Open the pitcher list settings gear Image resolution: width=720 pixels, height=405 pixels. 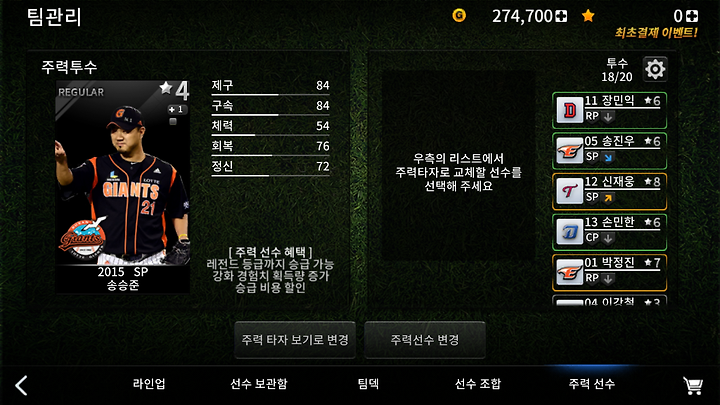(x=655, y=69)
